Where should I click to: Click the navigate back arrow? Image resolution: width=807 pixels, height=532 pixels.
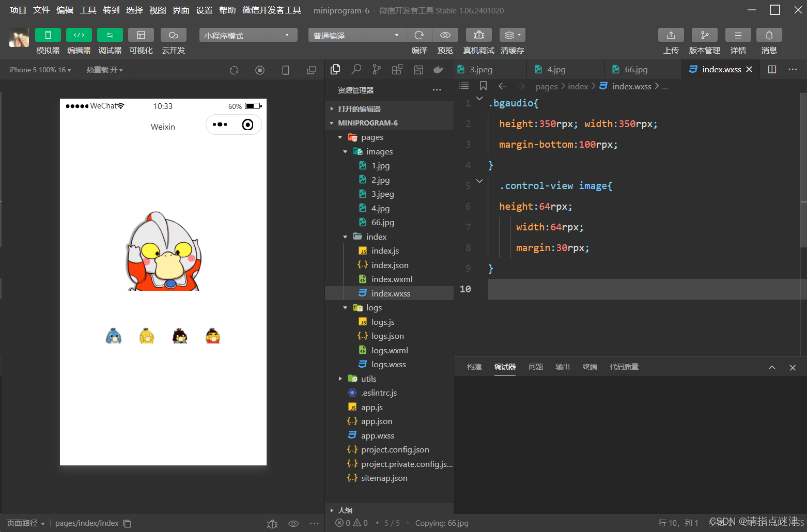point(503,86)
